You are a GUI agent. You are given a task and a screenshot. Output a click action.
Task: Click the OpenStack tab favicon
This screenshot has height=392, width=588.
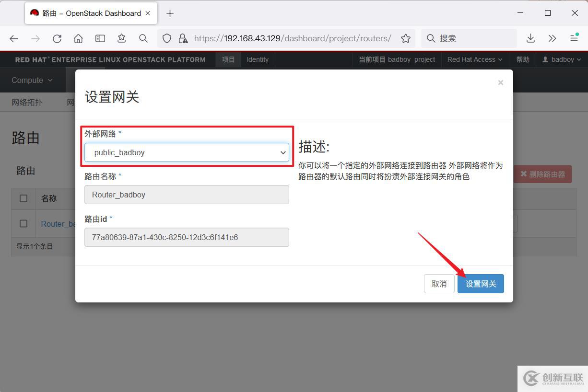pos(35,13)
